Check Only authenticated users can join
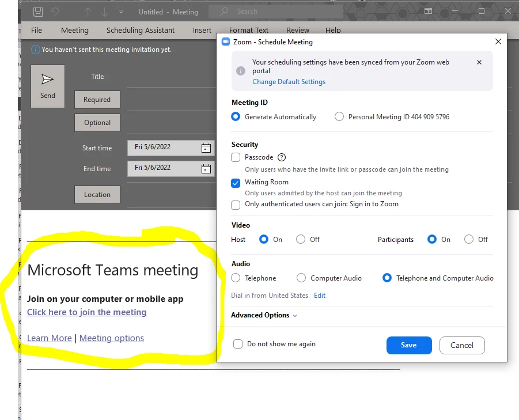 [236, 205]
